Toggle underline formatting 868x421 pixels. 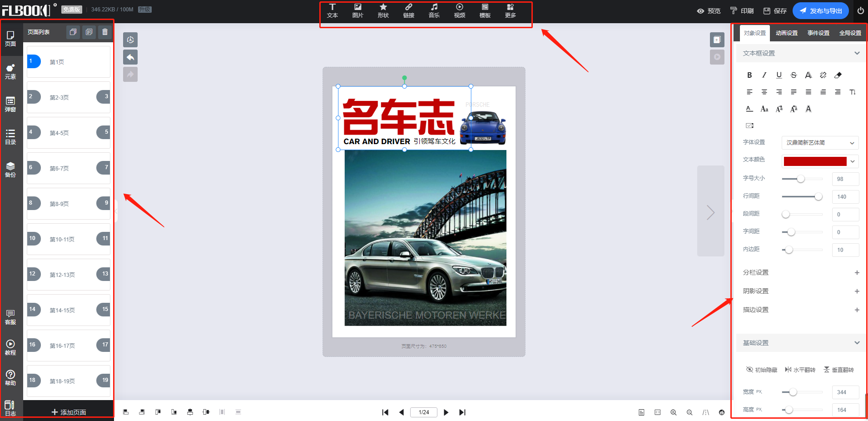click(x=779, y=75)
